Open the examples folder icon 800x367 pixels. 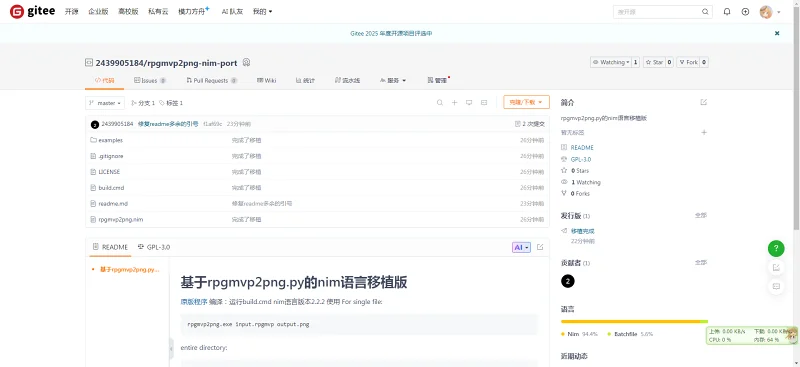[x=93, y=140]
